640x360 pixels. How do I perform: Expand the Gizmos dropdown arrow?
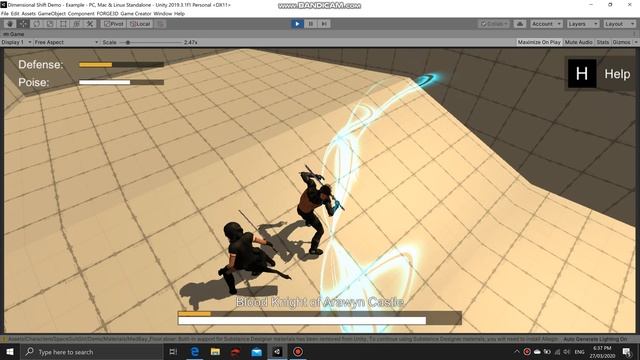[636, 42]
